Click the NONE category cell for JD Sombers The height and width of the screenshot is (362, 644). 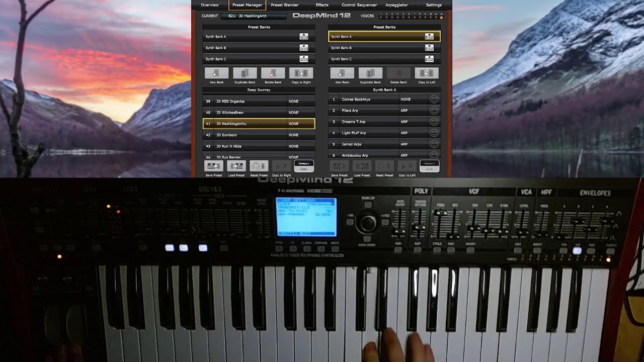coord(300,135)
